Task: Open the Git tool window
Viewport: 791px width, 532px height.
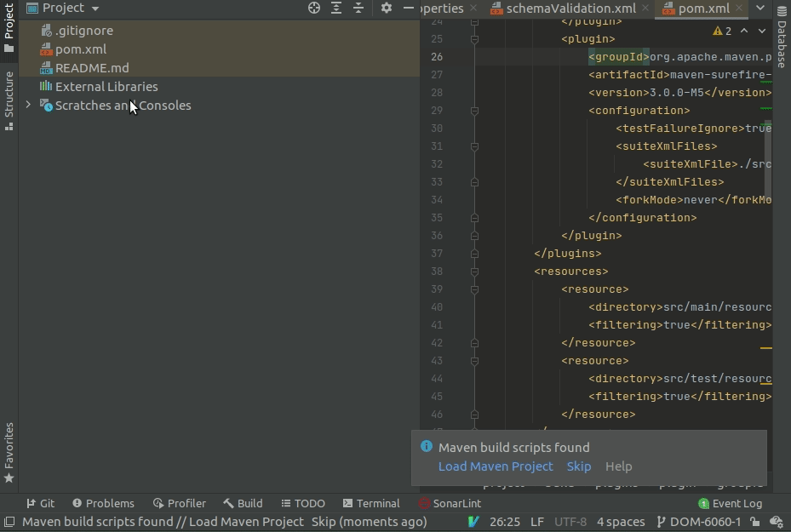Action: pyautogui.click(x=39, y=503)
